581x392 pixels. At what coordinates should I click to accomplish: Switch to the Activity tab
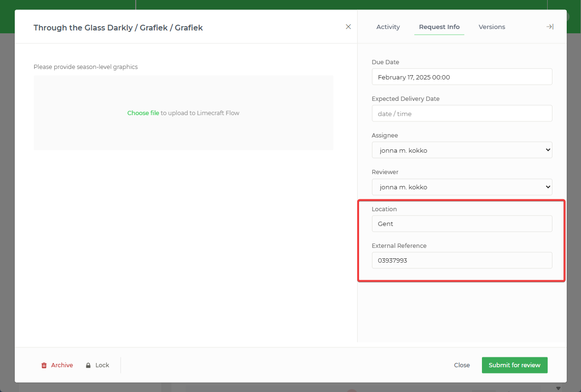(388, 27)
